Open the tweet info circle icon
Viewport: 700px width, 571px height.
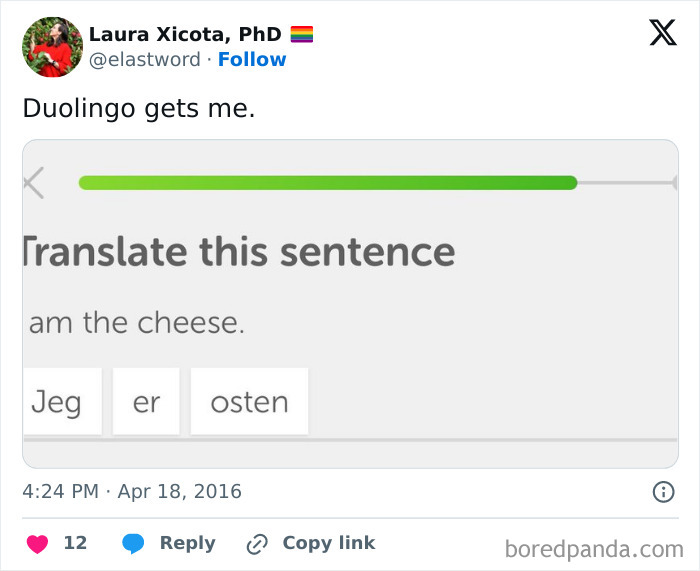click(x=662, y=491)
